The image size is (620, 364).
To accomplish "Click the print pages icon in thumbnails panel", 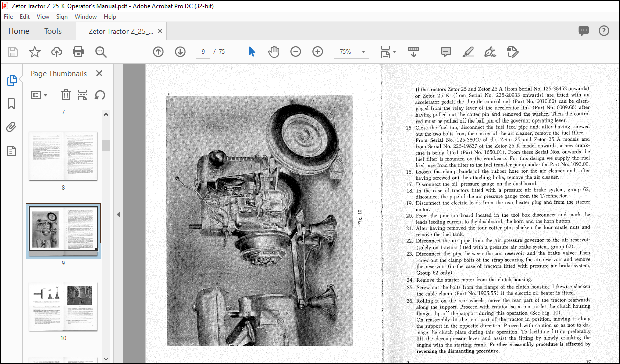I will click(83, 95).
